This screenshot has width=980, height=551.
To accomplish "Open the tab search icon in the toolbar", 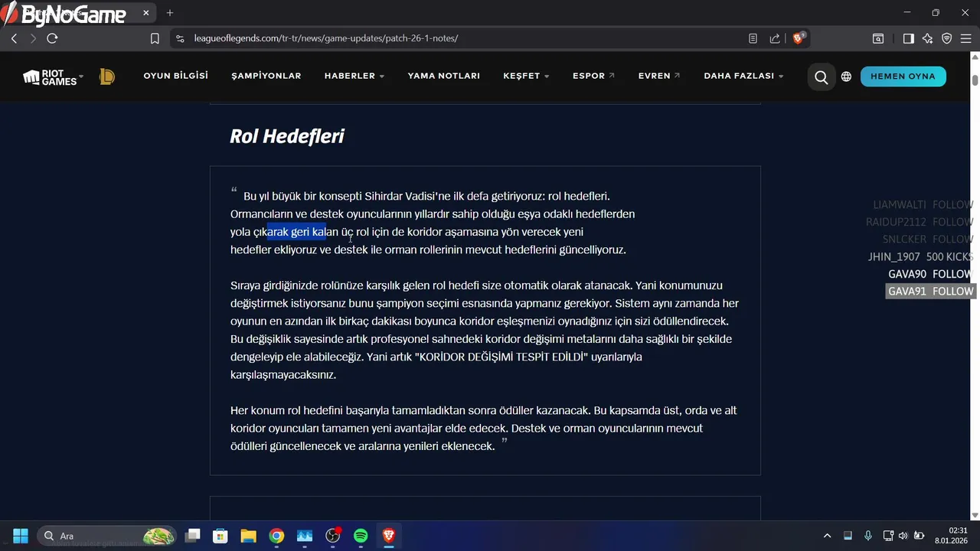I will tap(878, 38).
